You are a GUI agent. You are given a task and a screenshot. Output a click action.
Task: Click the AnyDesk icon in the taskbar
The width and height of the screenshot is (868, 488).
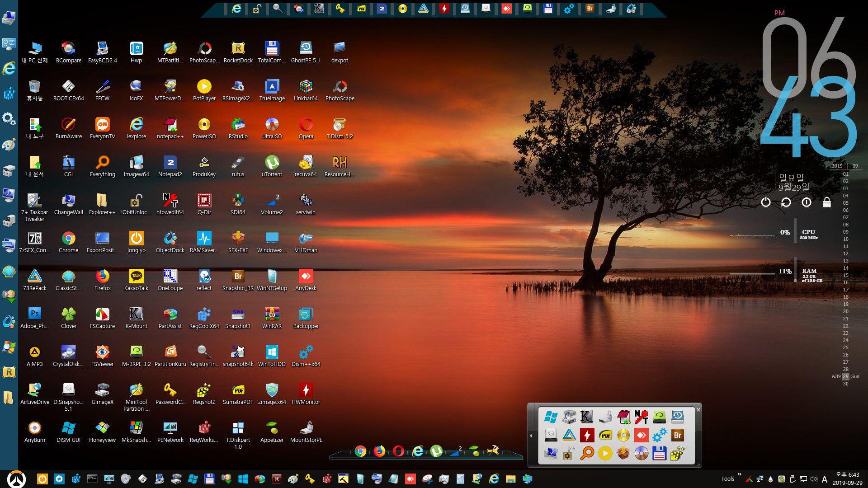[410, 479]
